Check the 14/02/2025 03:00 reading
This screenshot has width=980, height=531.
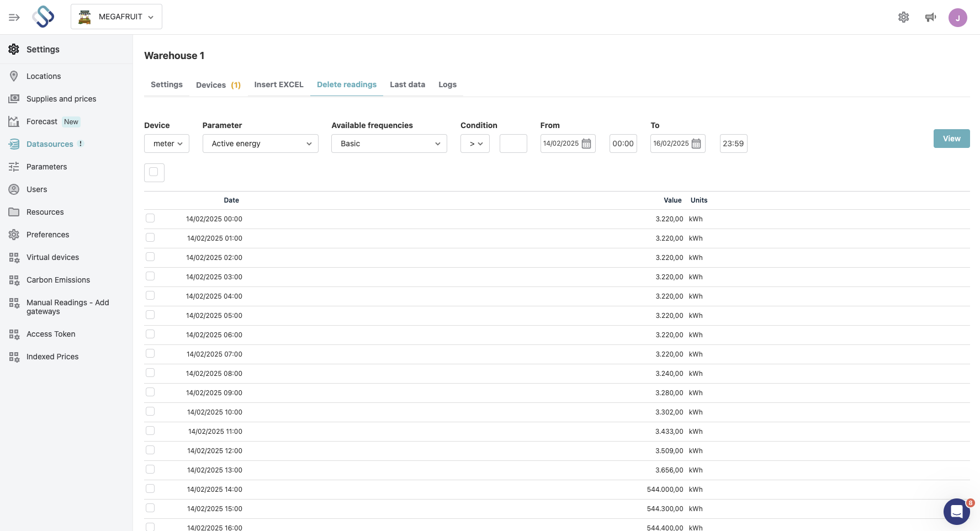coord(150,277)
